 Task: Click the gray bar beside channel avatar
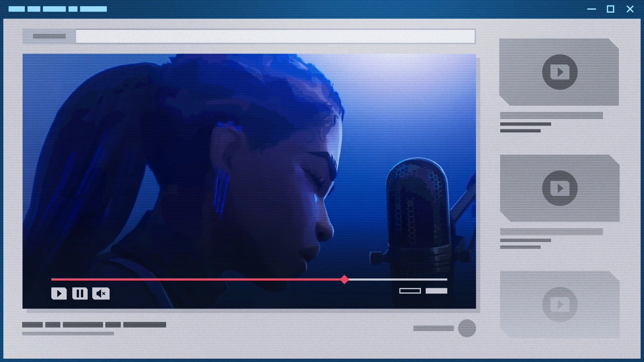pyautogui.click(x=433, y=328)
